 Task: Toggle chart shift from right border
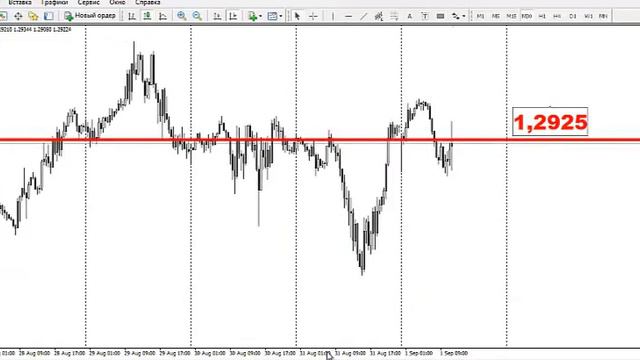233,16
